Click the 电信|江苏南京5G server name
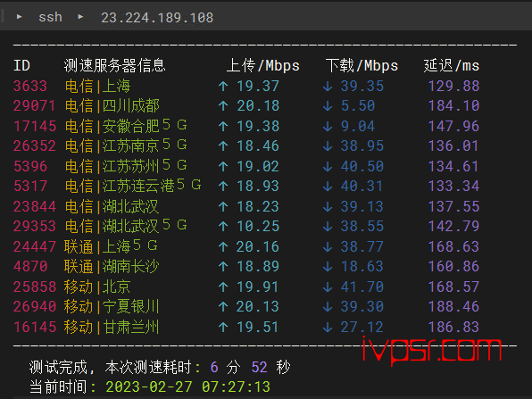 [126, 145]
